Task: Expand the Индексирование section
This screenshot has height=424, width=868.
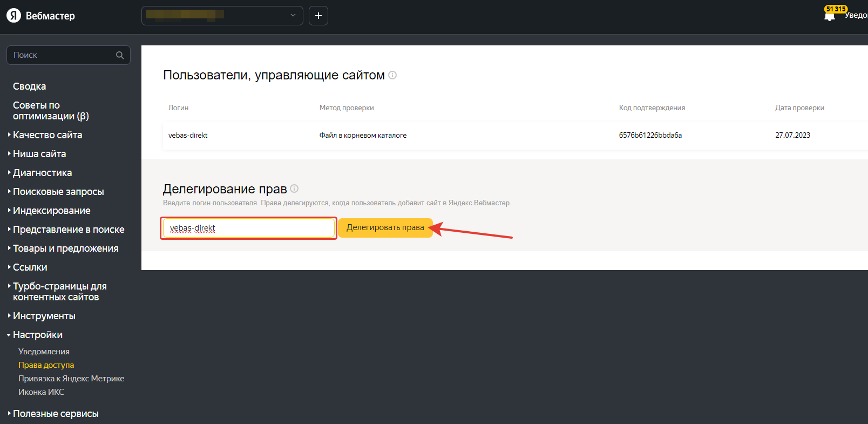Action: (51, 211)
